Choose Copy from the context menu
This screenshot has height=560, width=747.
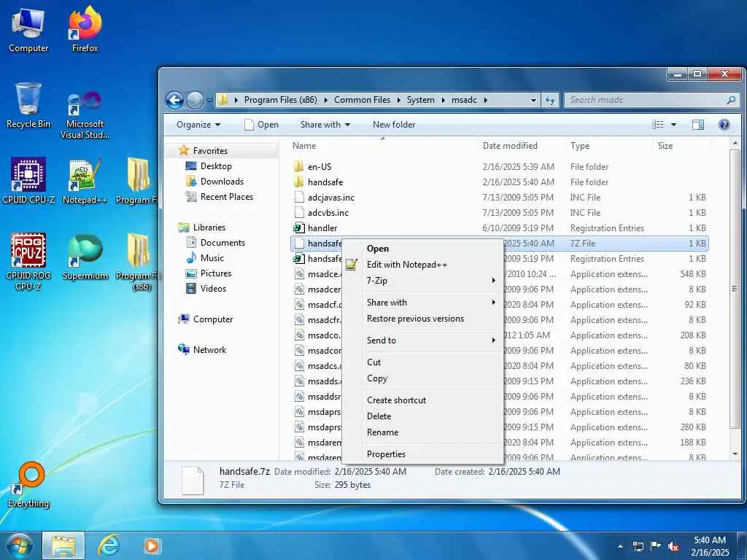point(422,378)
